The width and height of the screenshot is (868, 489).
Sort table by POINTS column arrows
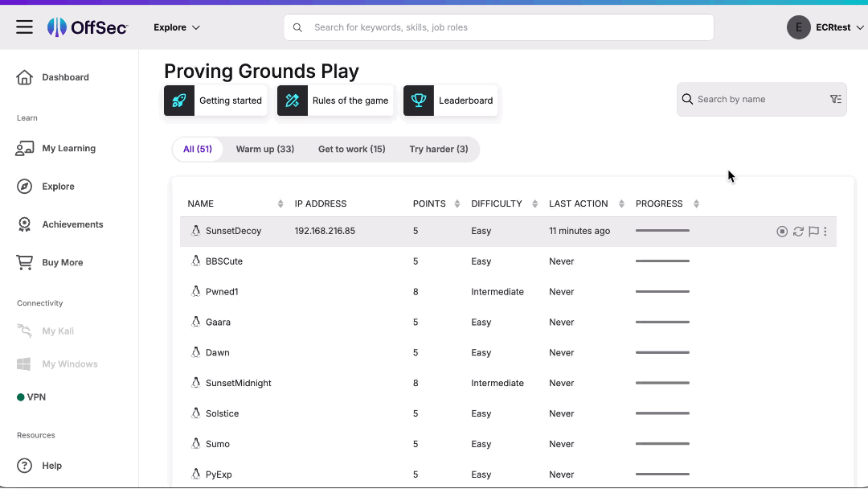(x=457, y=203)
